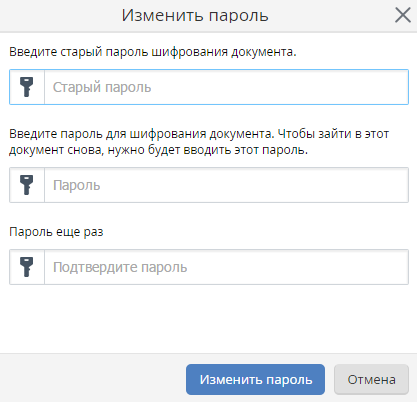Confirm with the blue Изменить пароль button

255,379
